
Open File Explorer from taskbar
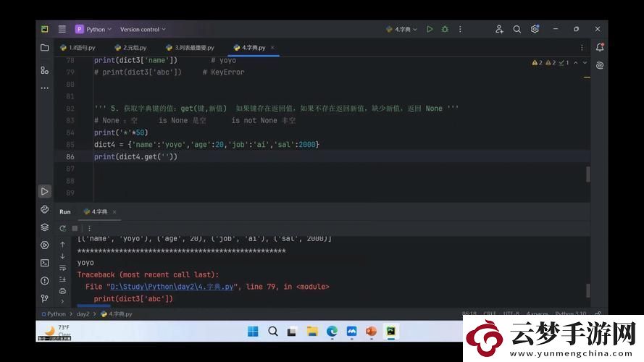pos(312,331)
